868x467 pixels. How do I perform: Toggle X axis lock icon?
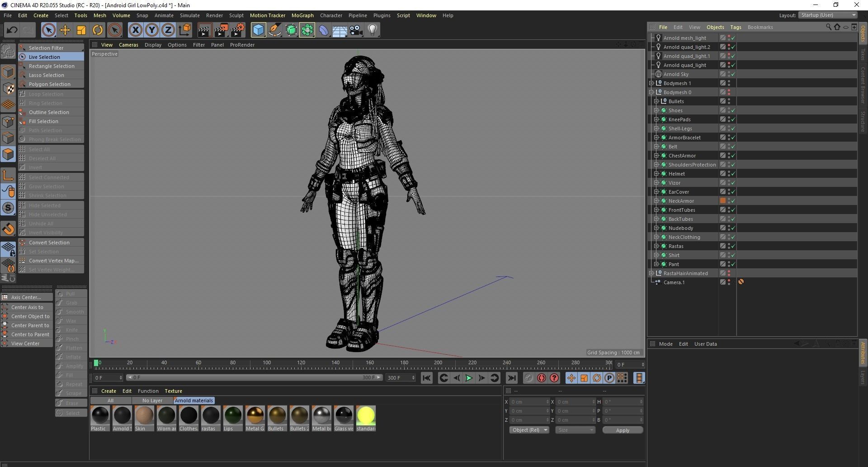tap(135, 30)
